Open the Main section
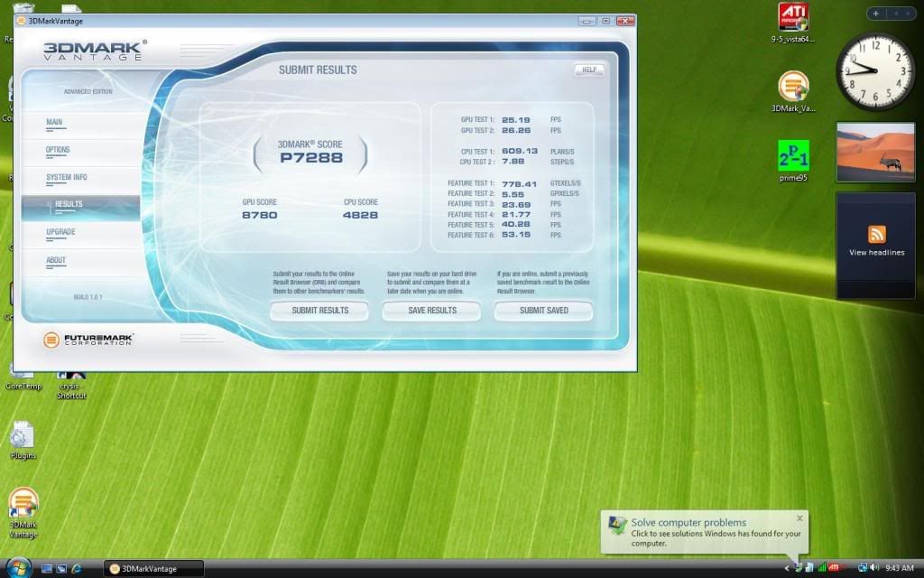This screenshot has width=924, height=578. pos(55,123)
